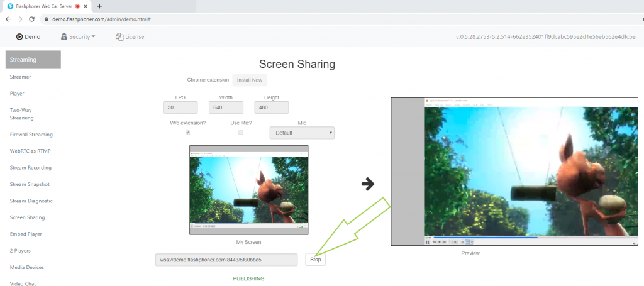
Task: Open the Embed Player demo
Action: click(x=26, y=234)
